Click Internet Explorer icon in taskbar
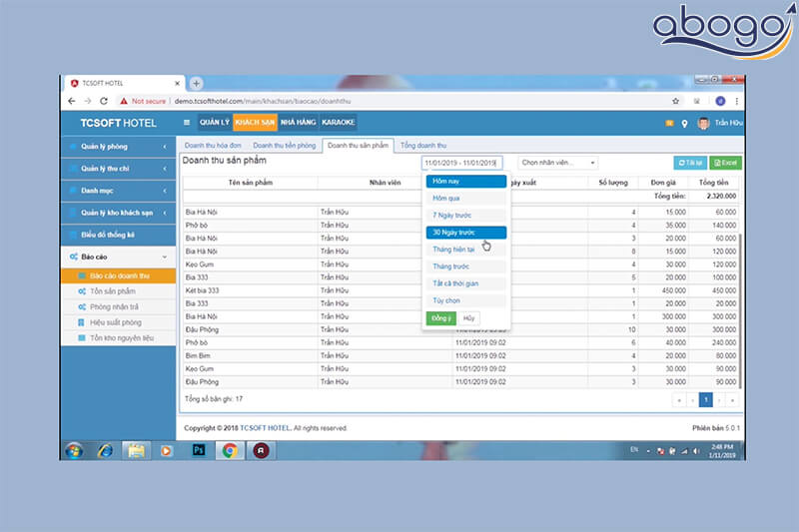Image resolution: width=799 pixels, height=532 pixels. 103,449
